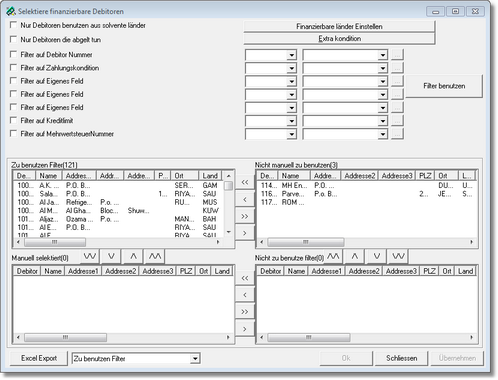Screen dimensions: 498x380
Task: Click the lower double-left arrow transfer button
Action: pyautogui.click(x=245, y=278)
